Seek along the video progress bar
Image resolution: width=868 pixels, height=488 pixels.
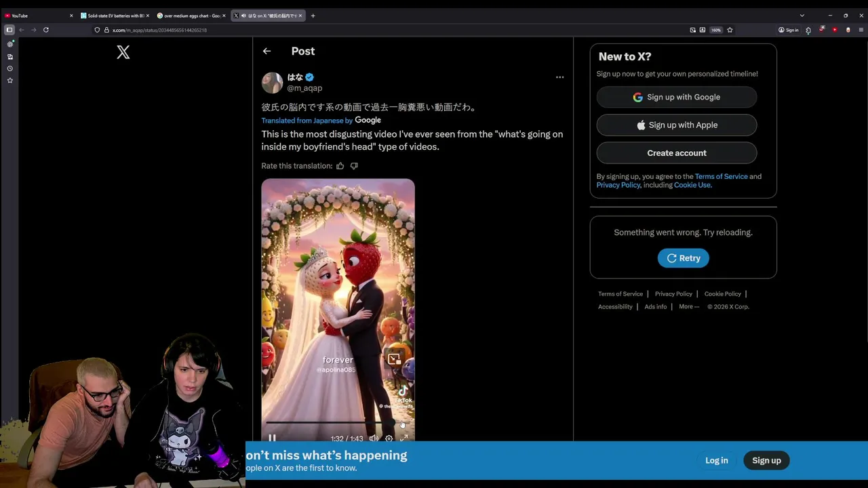tap(338, 423)
